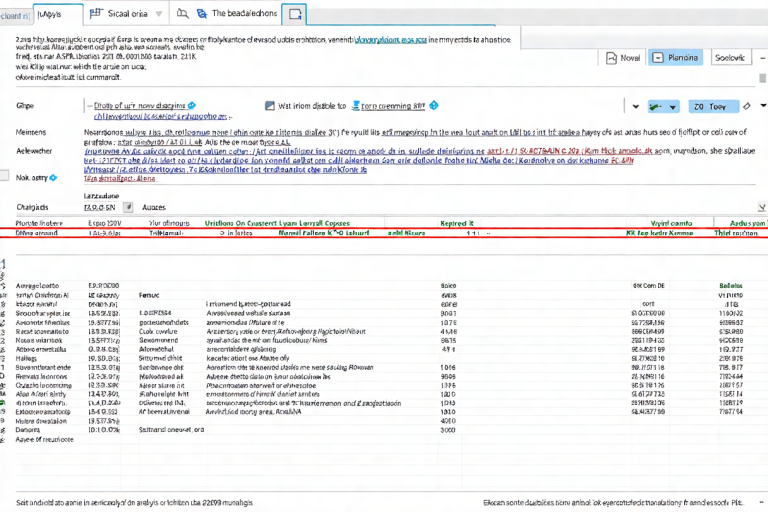Image resolution: width=768 pixels, height=512 pixels.
Task: Click the blue info icon beside Nak astry
Action: [x=55, y=177]
